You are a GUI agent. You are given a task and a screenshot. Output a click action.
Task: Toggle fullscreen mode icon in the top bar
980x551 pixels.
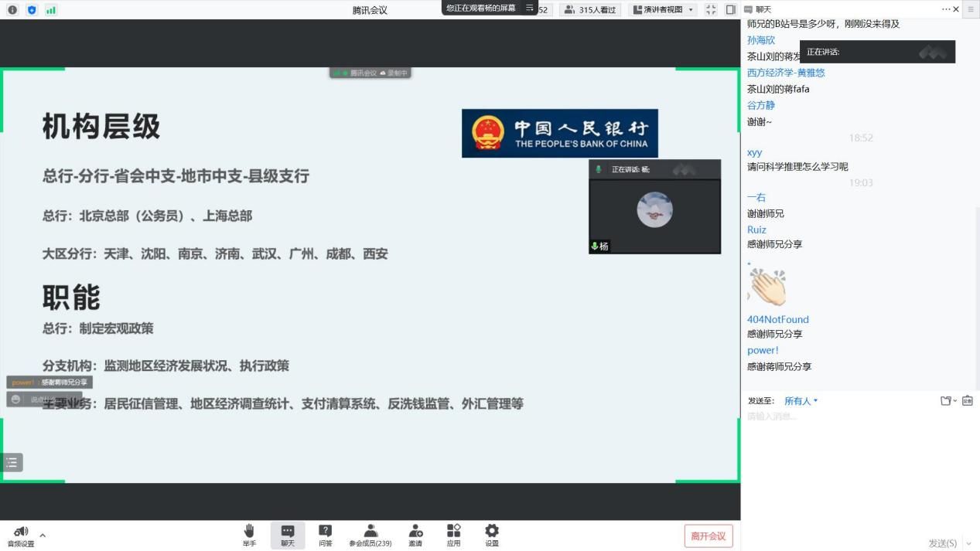pyautogui.click(x=711, y=10)
